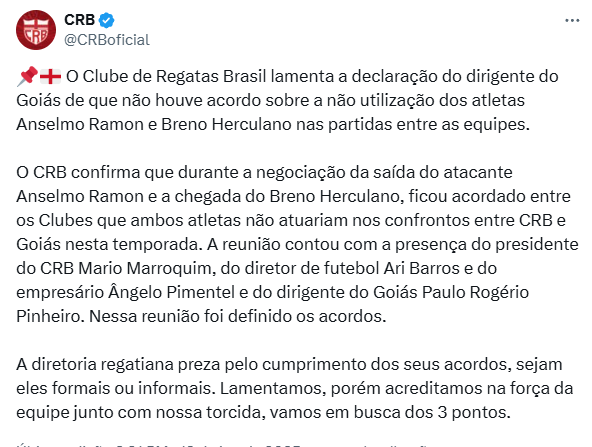592x447 pixels.
Task: Click the red pushpin emoji icon
Action: (27, 76)
